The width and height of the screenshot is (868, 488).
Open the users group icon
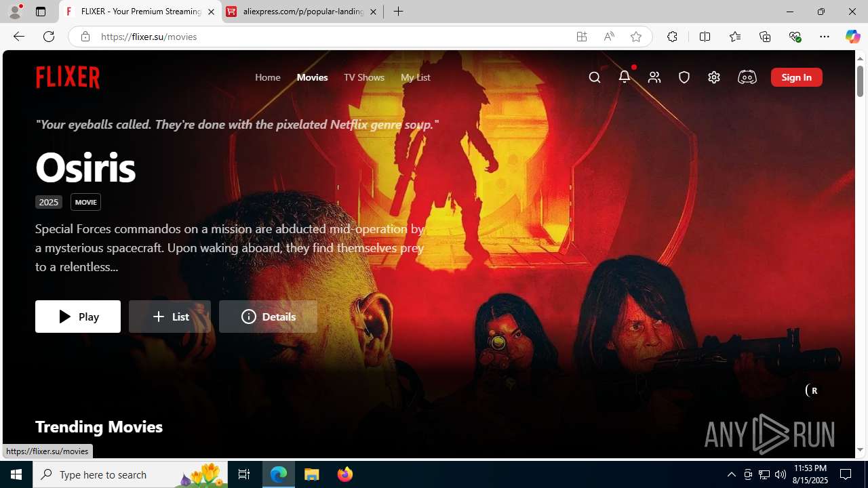coord(654,77)
